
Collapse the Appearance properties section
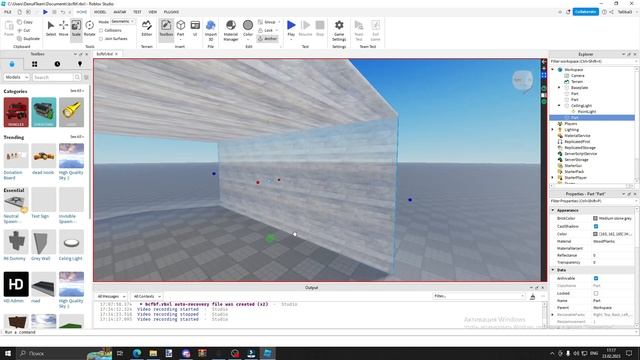553,210
